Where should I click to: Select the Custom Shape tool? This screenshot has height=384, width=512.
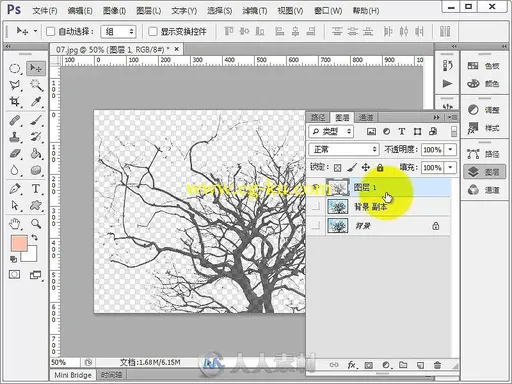(36, 205)
